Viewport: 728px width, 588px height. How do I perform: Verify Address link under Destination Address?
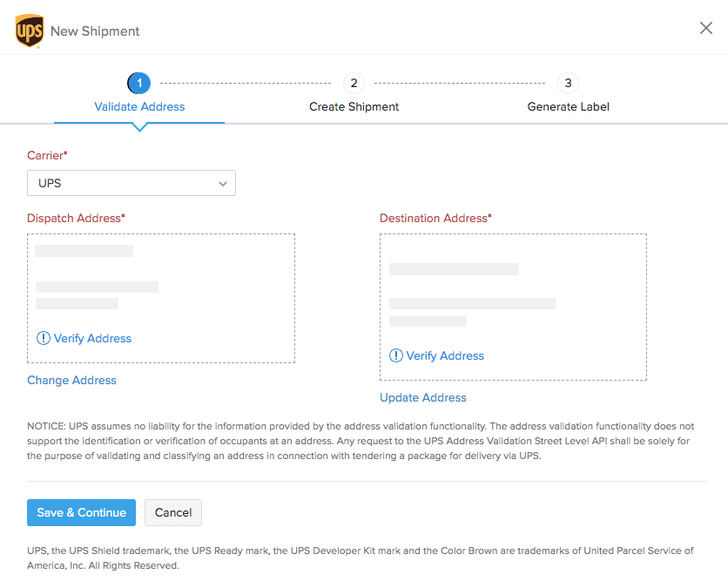tap(445, 355)
